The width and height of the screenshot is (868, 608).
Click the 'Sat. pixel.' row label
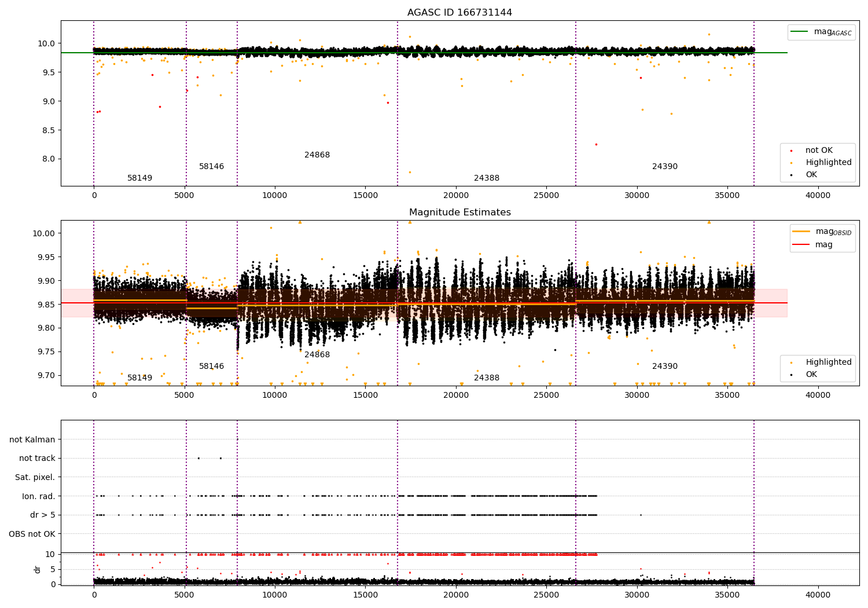point(35,477)
